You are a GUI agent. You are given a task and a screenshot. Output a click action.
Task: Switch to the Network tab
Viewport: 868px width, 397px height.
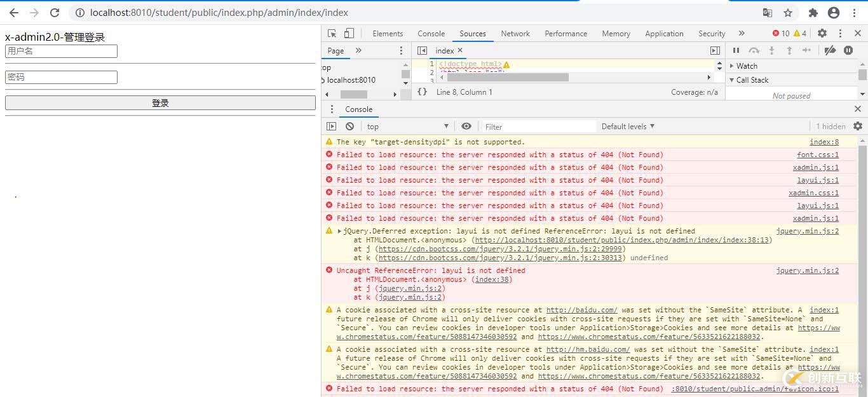click(x=515, y=34)
